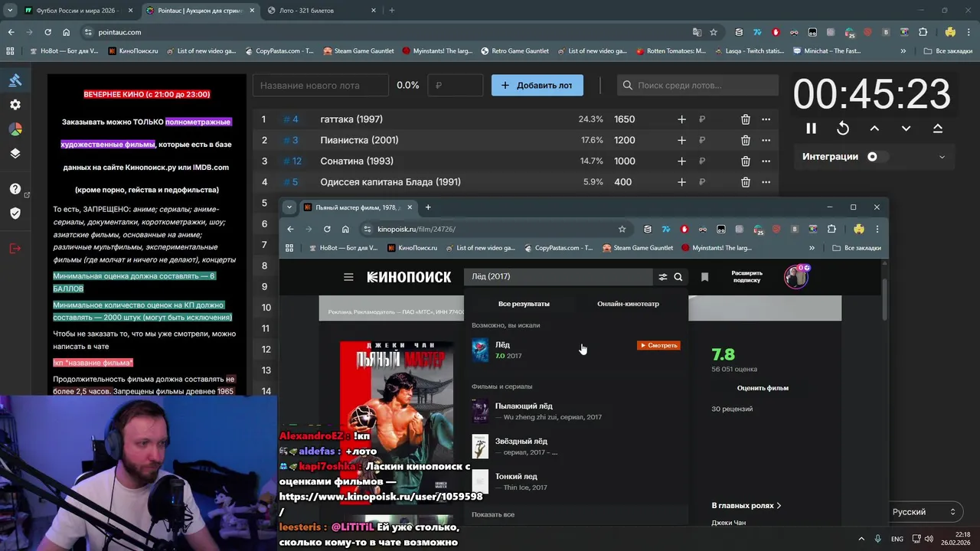Image resolution: width=980 pixels, height=551 pixels.
Task: Select Онлайн-кинотеатр search tab
Action: pos(628,304)
